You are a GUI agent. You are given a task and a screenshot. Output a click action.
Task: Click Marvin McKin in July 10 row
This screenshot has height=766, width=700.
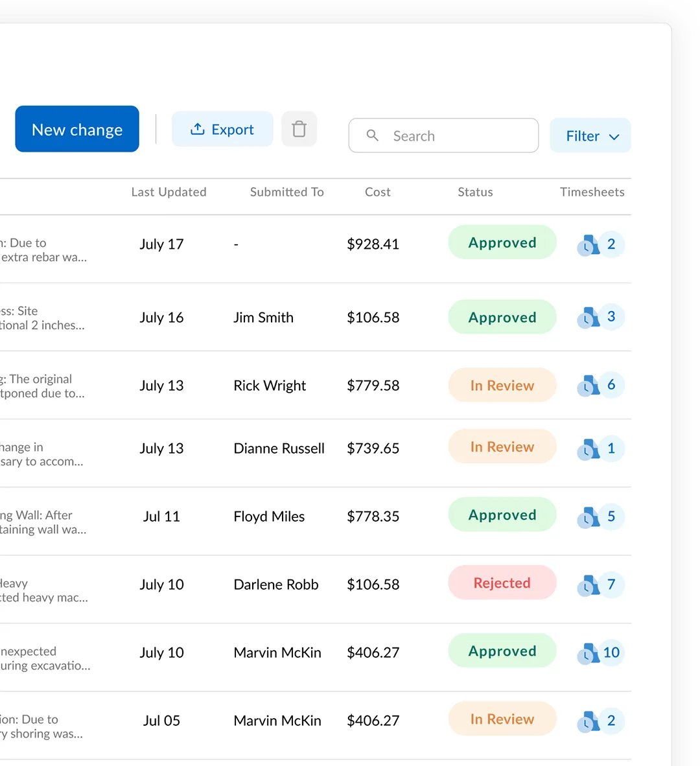[x=277, y=653]
